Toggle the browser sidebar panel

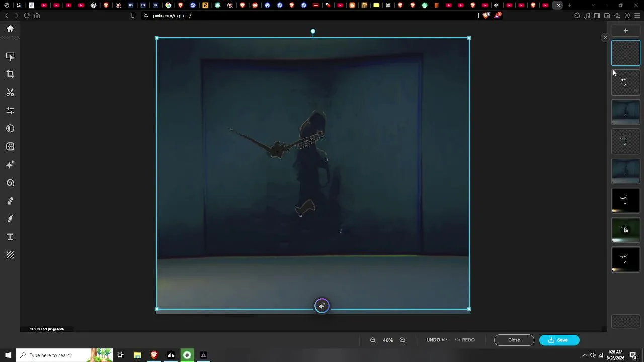click(x=597, y=16)
